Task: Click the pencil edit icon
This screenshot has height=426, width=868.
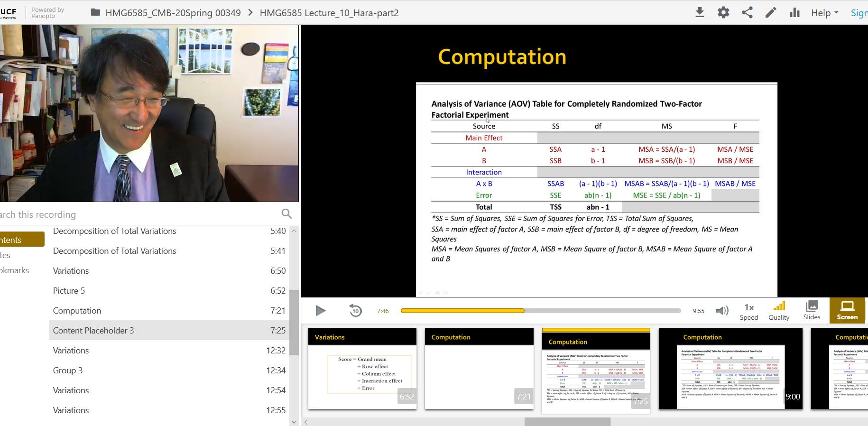Action: tap(771, 13)
